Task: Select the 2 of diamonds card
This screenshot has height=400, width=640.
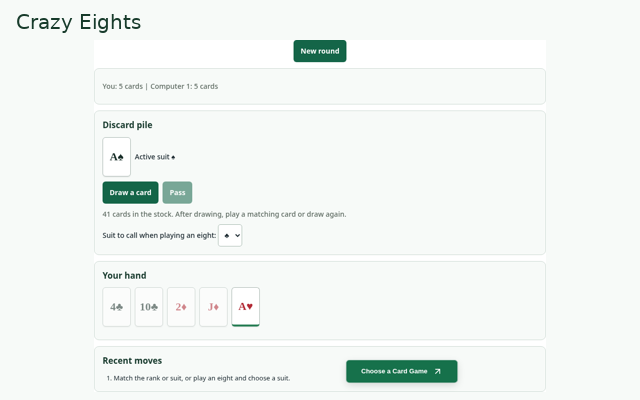Action: (x=181, y=307)
